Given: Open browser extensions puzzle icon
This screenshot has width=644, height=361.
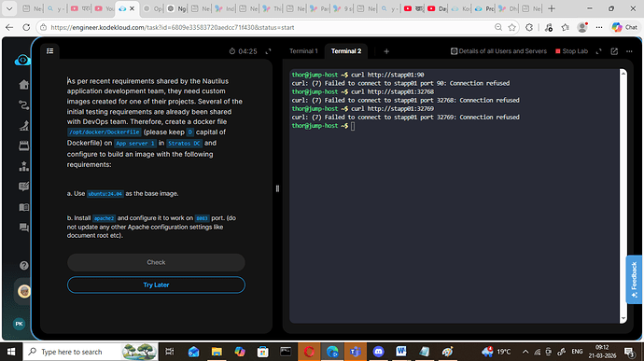Looking at the screenshot, I should click(529, 27).
